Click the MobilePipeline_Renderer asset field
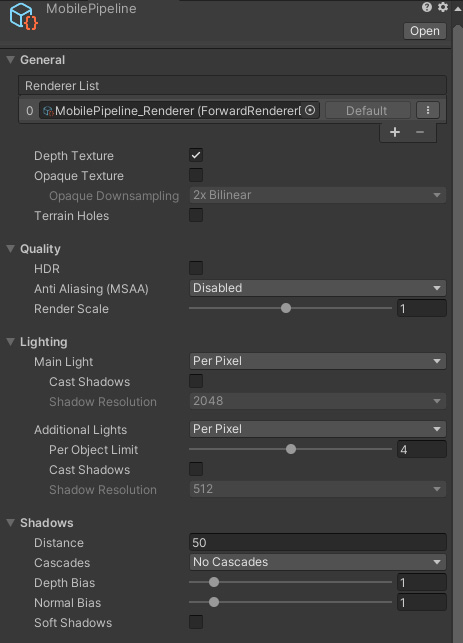Screen dimensions: 463x643 [179, 110]
